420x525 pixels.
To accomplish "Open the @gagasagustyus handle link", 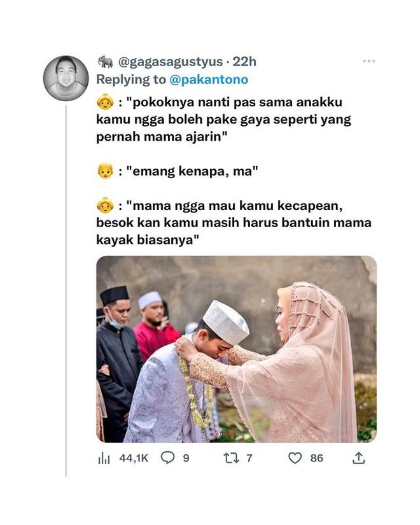I will [x=171, y=62].
